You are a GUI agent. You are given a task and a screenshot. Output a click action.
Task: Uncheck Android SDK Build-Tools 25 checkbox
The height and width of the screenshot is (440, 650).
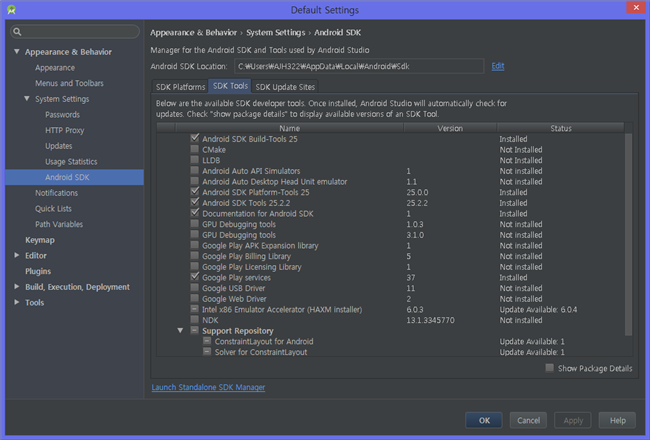pyautogui.click(x=194, y=138)
